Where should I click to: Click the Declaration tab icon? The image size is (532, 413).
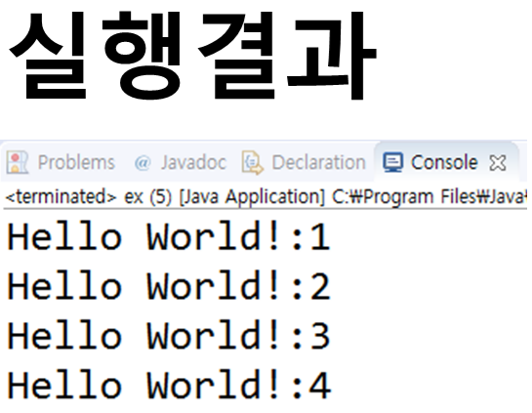click(252, 162)
